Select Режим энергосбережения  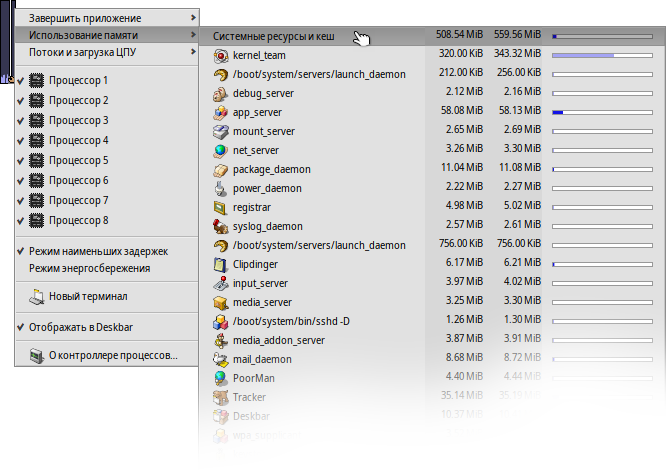[x=107, y=268]
